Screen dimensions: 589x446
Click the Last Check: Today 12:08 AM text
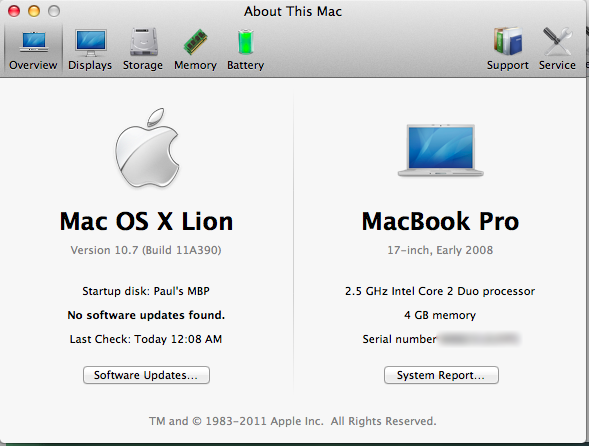[146, 339]
